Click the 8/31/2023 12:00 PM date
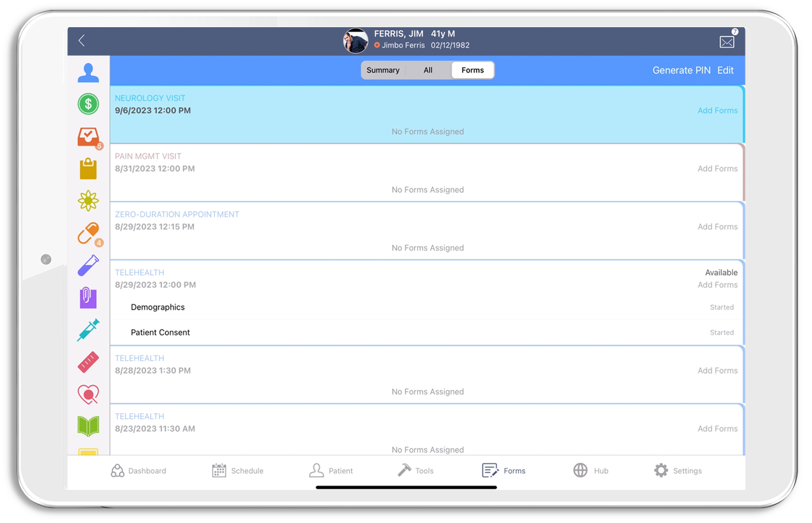The height and width of the screenshot is (523, 812). [155, 169]
